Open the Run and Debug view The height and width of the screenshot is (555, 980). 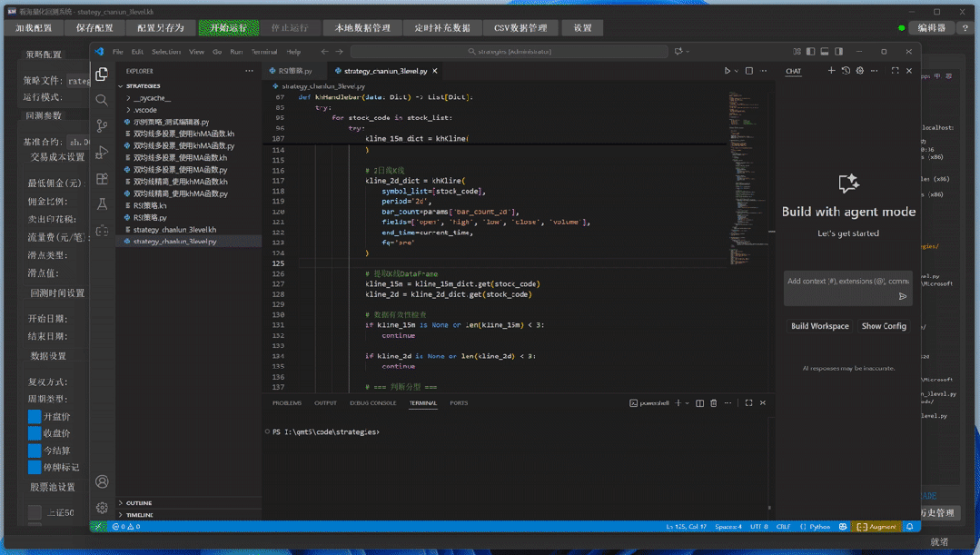101,153
